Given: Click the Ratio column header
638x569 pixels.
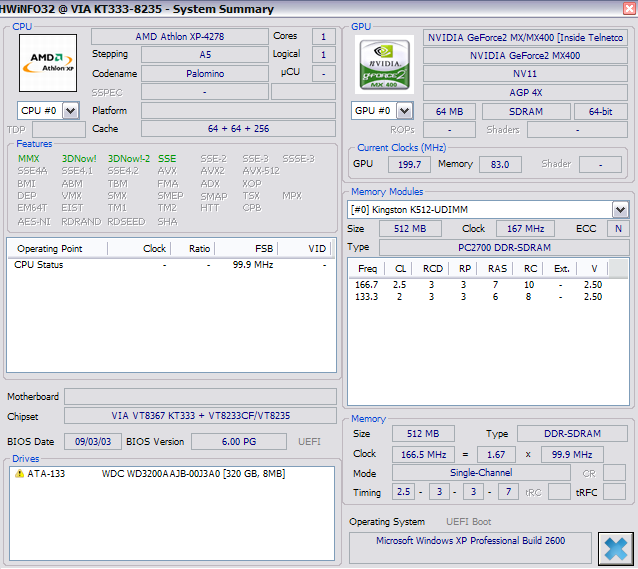Looking at the screenshot, I should (192, 249).
